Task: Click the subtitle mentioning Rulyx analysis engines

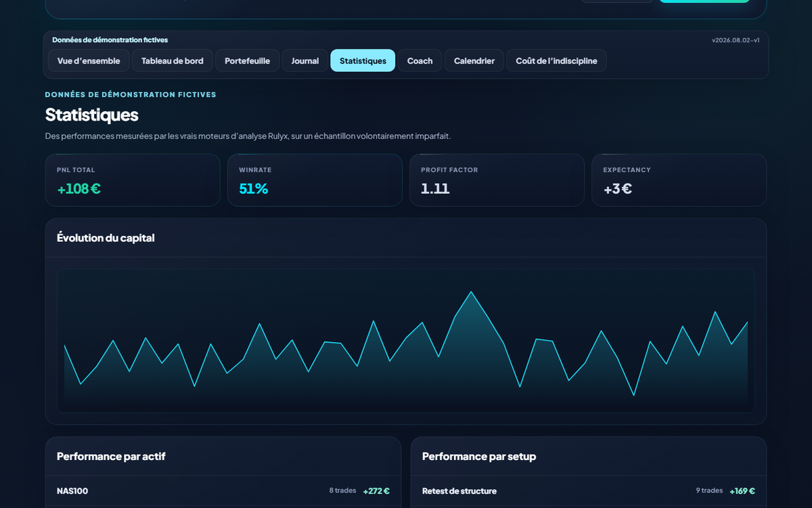Action: pyautogui.click(x=248, y=136)
